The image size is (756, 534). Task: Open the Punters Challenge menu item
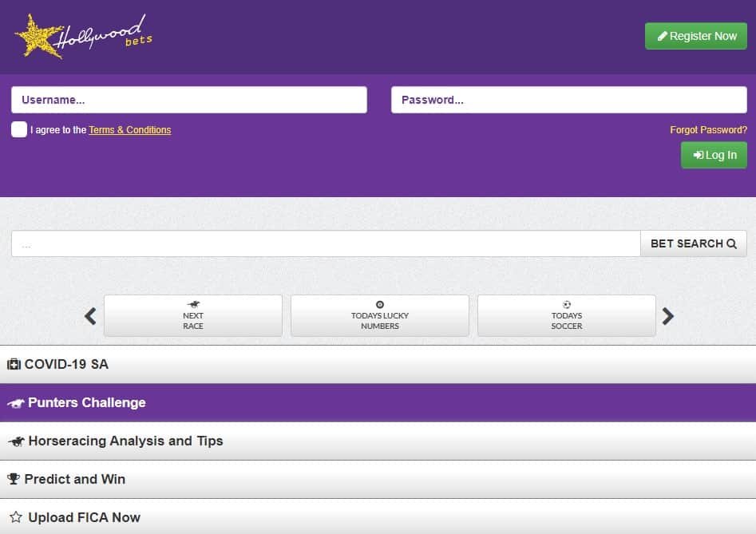coord(378,403)
